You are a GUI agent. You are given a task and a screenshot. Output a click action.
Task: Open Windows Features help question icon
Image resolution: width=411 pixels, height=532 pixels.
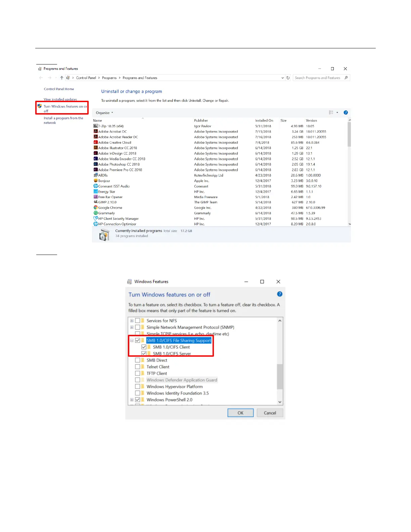tap(280, 294)
